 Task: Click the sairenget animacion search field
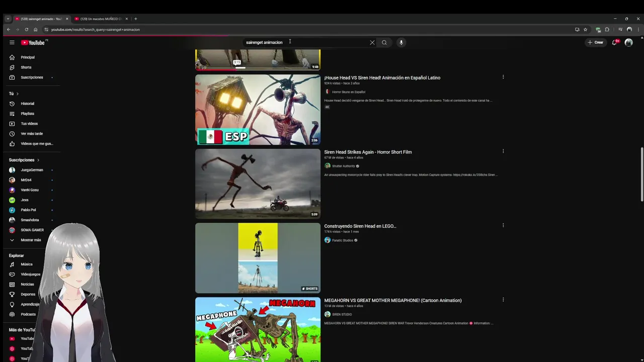click(306, 43)
